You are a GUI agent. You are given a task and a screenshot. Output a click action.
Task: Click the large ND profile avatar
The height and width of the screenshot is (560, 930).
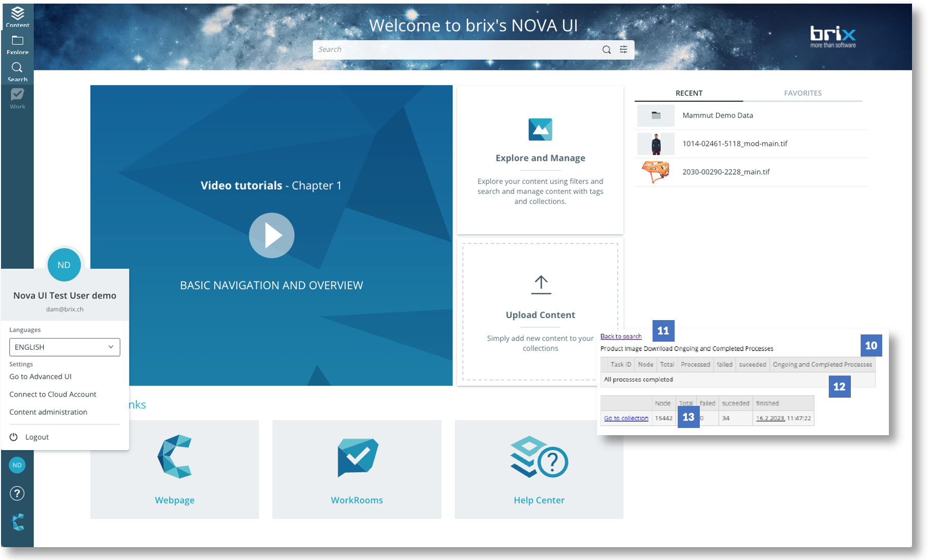click(64, 265)
